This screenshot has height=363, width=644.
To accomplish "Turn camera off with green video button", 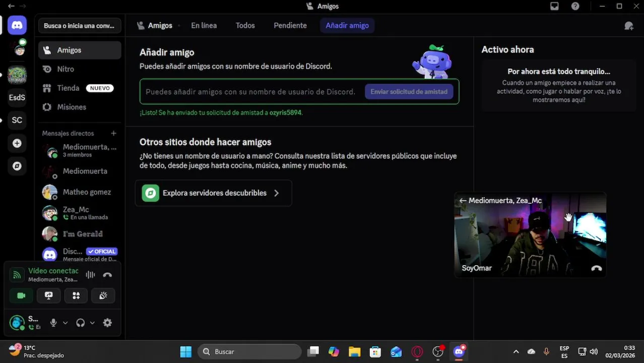I will pyautogui.click(x=21, y=296).
